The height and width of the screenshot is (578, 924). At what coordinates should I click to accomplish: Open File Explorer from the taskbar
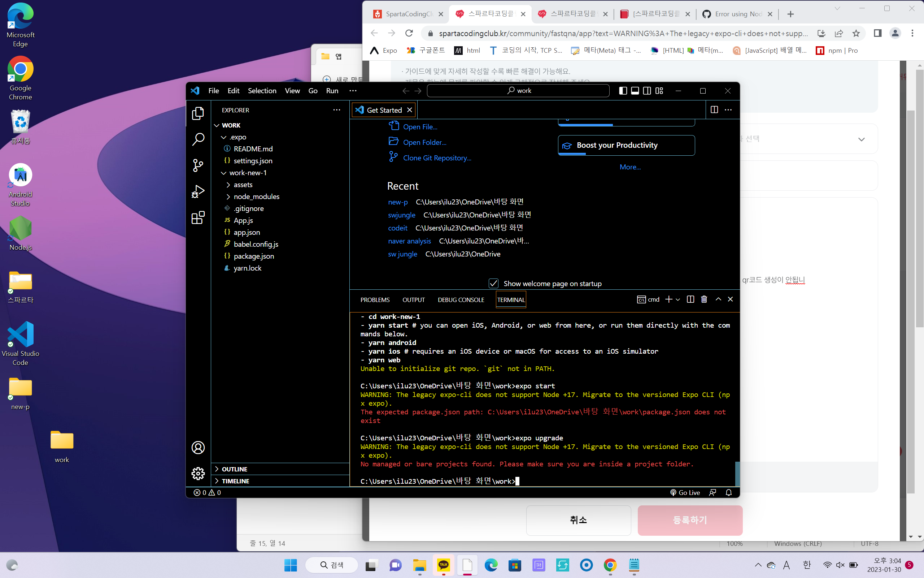(x=419, y=565)
